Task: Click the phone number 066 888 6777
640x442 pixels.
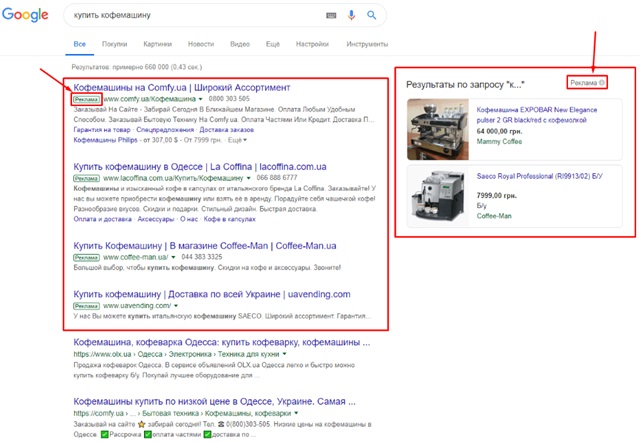Action: (x=277, y=178)
